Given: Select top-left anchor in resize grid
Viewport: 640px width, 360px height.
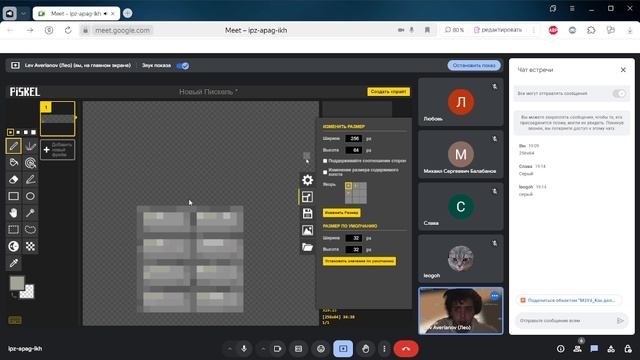Looking at the screenshot, I should tap(348, 186).
